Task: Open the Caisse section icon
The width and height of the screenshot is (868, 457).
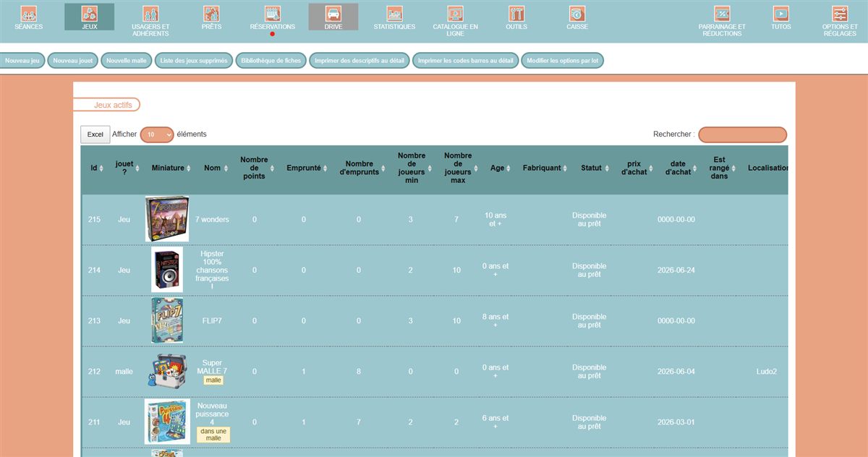Action: pos(577,13)
